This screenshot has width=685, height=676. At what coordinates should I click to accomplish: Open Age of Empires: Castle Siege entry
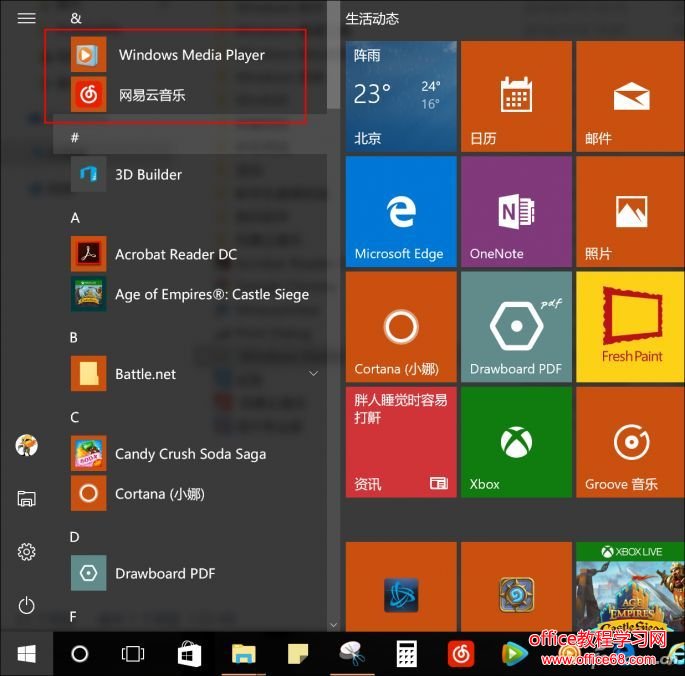210,294
